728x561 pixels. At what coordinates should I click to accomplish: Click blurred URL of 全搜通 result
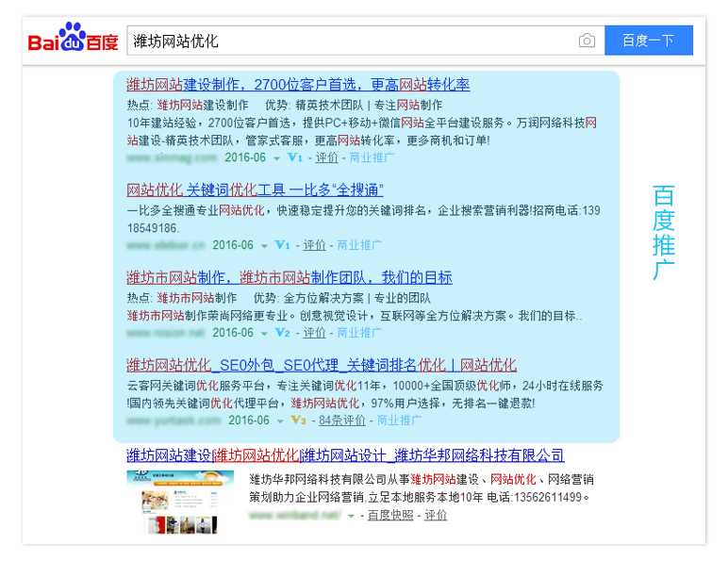[x=166, y=245]
